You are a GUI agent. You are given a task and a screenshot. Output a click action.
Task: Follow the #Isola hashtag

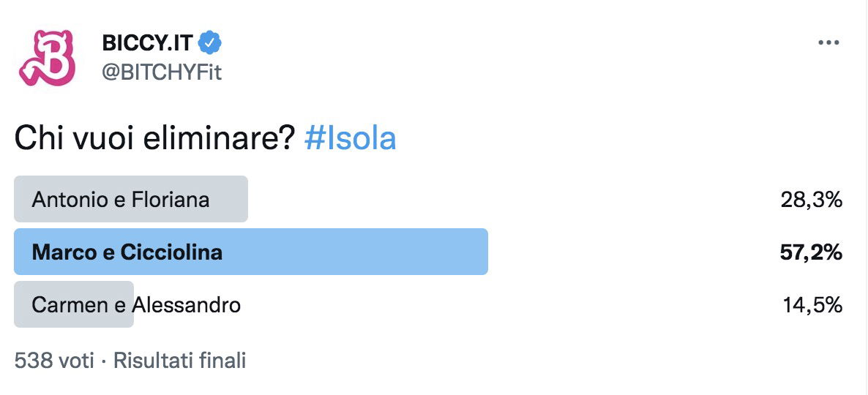[x=350, y=138]
